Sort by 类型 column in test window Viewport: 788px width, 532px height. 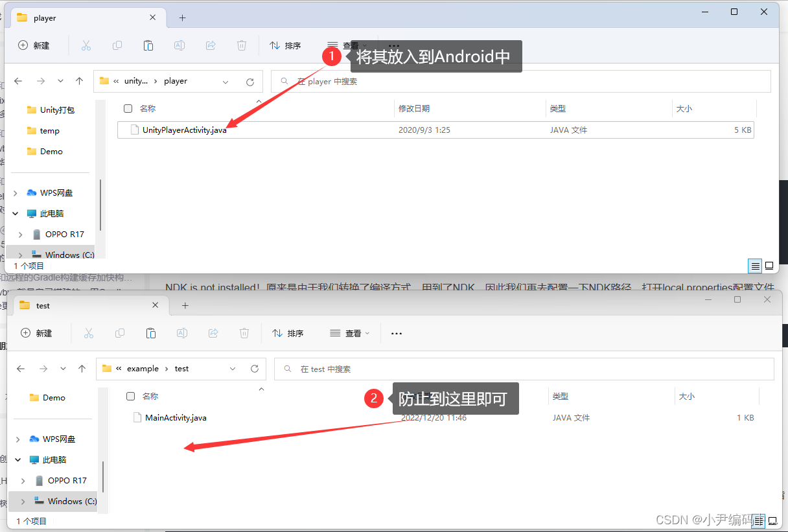point(561,396)
